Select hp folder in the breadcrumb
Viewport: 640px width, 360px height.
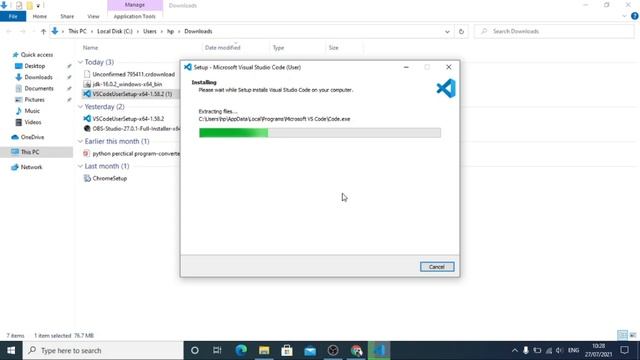pos(170,31)
